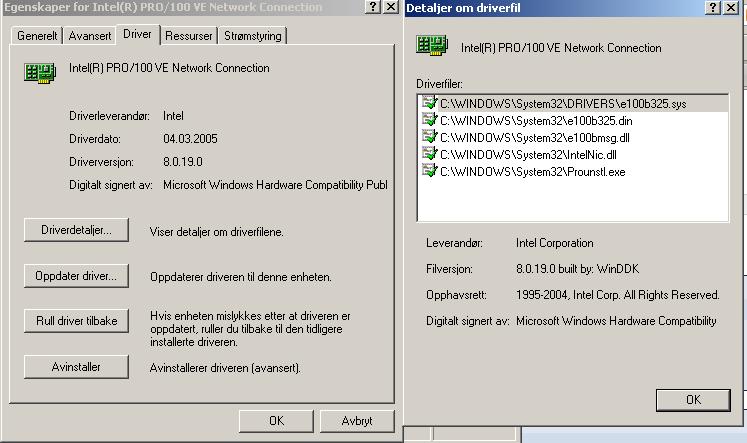Click the Driverfiler: label
Screen dimensions: 747x443
[x=439, y=84]
